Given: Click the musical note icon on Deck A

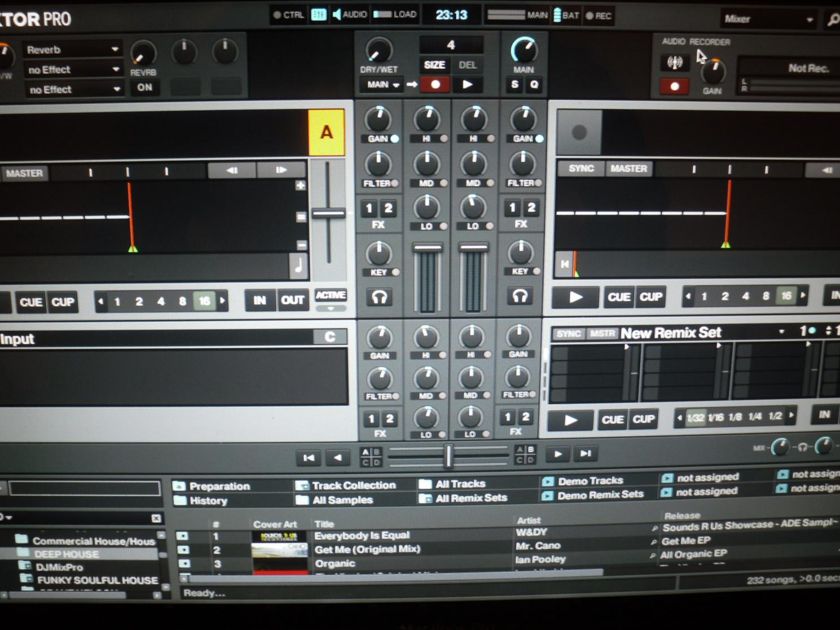Looking at the screenshot, I should pos(298,265).
